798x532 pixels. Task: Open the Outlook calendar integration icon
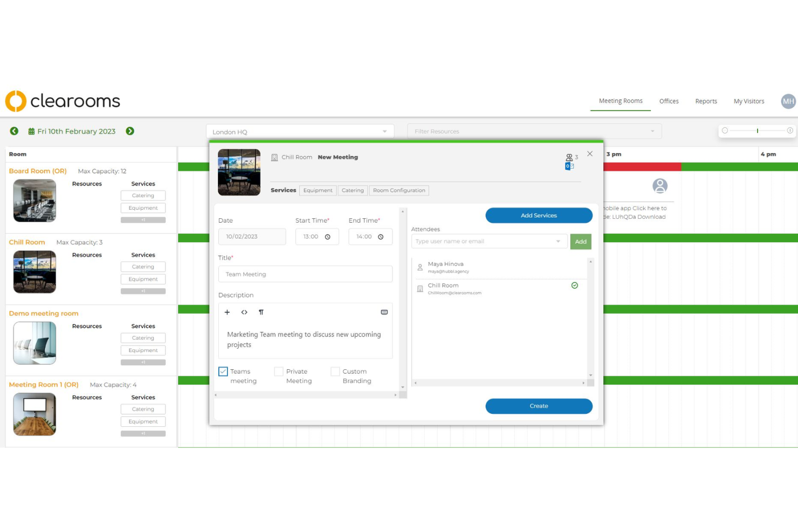click(x=568, y=166)
